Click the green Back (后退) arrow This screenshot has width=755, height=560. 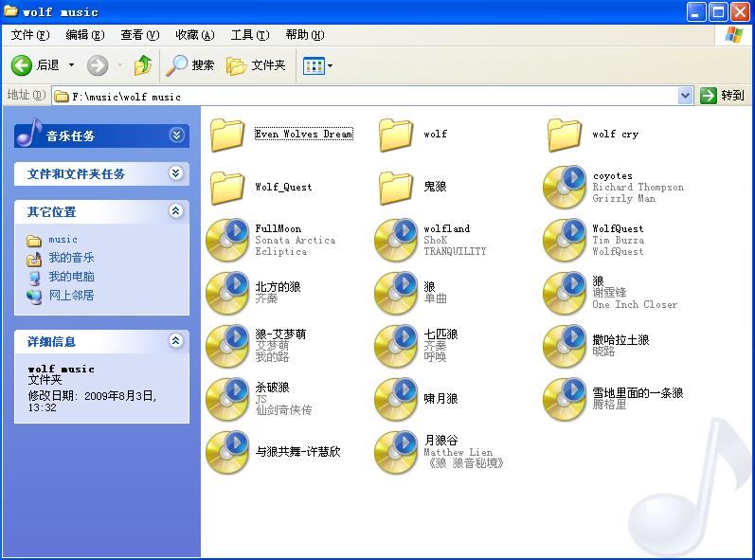tap(22, 65)
